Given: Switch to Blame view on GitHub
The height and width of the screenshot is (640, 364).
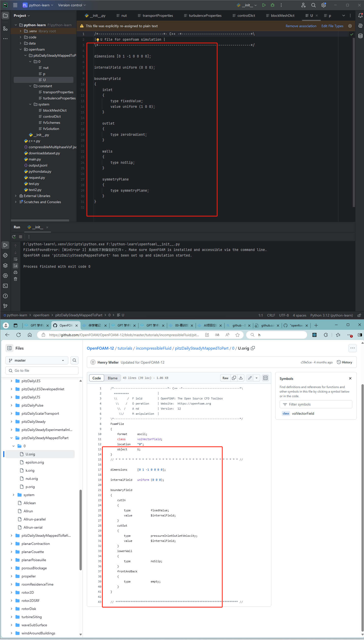Looking at the screenshot, I should (x=113, y=378).
